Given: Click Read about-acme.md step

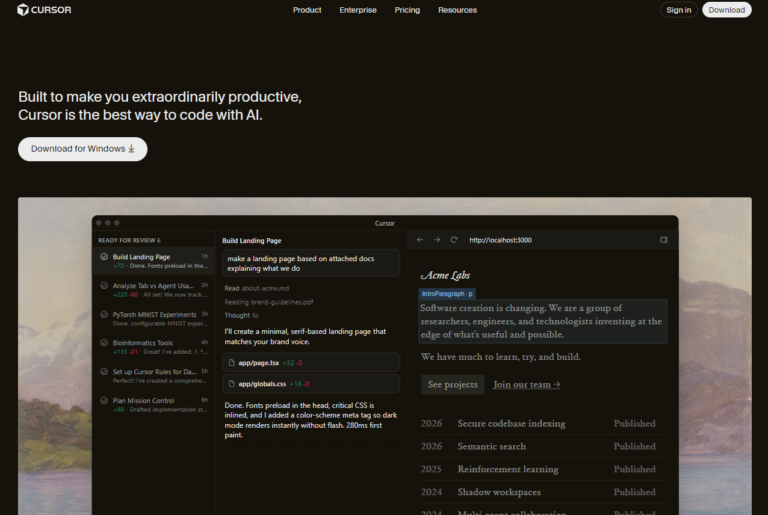Looking at the screenshot, I should [x=257, y=288].
